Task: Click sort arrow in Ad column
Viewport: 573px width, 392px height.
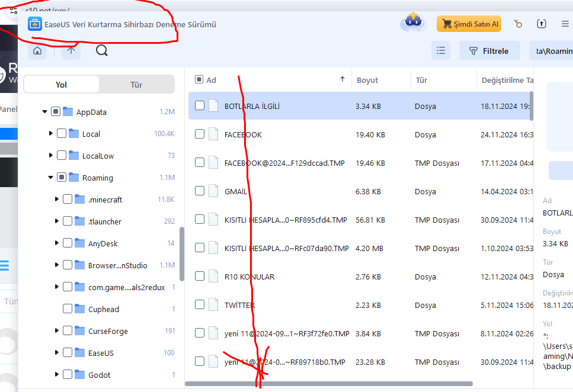Action: pyautogui.click(x=342, y=79)
